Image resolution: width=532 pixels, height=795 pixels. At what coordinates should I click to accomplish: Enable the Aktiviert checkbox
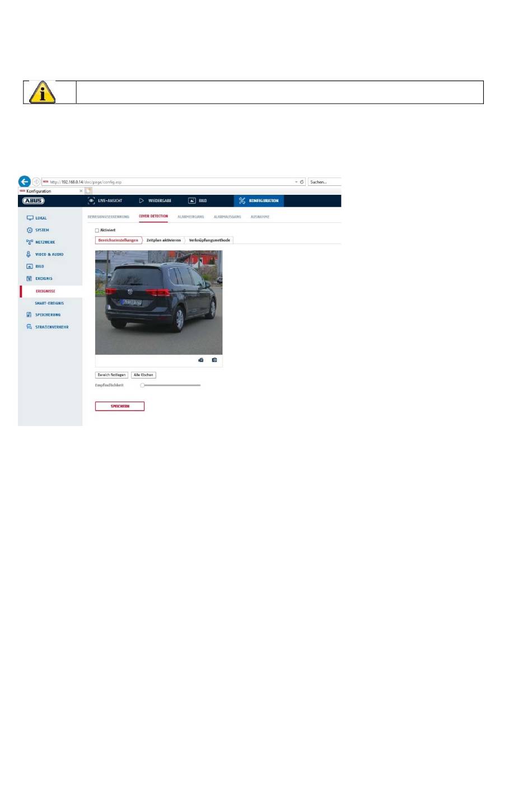click(97, 231)
